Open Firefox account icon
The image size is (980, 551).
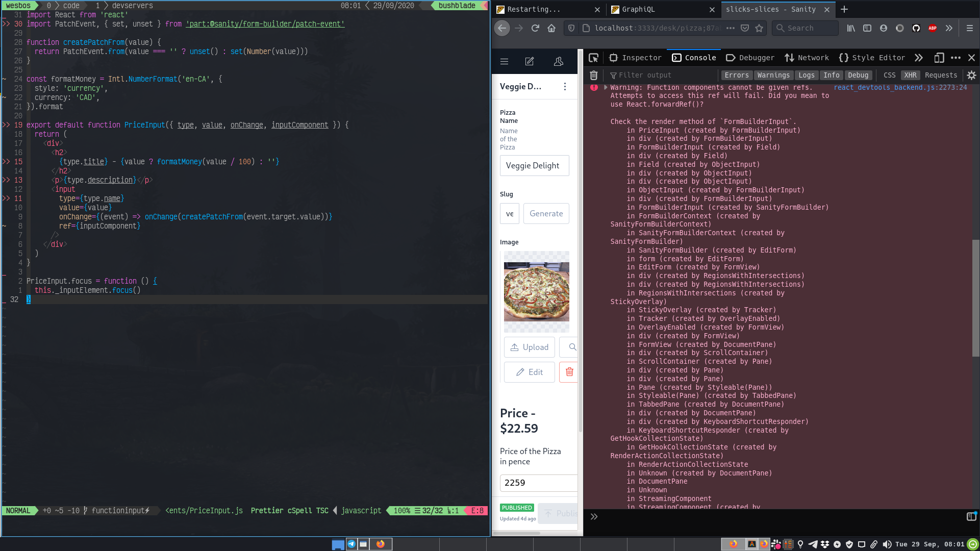click(884, 28)
